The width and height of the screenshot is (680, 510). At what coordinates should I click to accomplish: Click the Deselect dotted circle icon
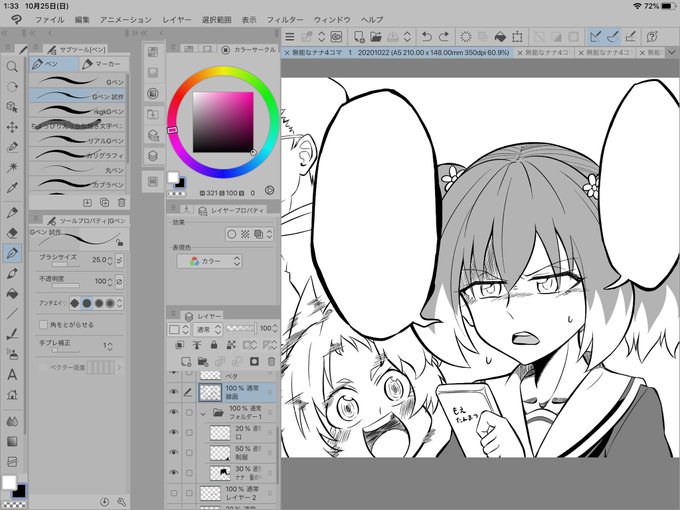pyautogui.click(x=466, y=37)
